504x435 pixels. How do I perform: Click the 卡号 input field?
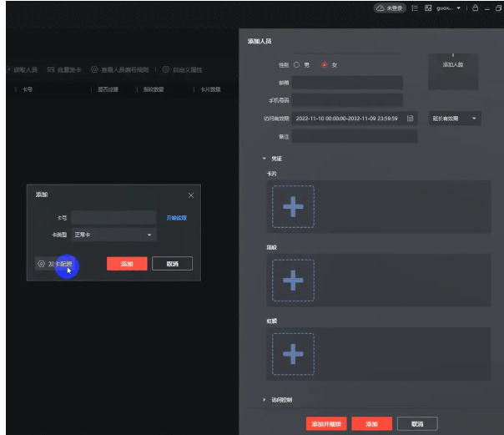pos(113,217)
